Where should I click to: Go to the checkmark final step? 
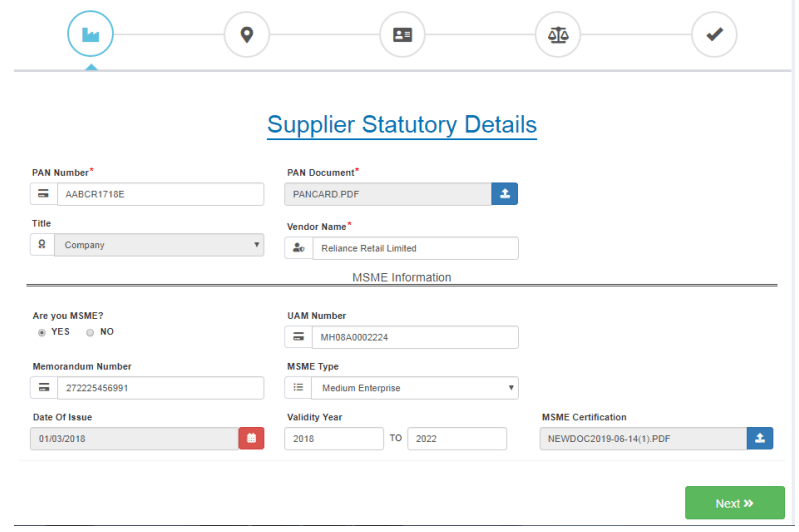[714, 34]
